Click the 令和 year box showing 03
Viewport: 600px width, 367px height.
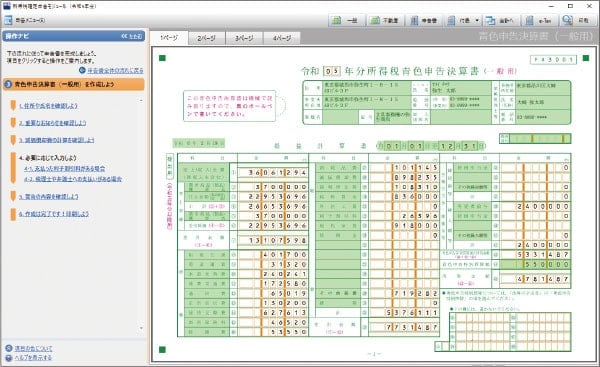click(332, 71)
